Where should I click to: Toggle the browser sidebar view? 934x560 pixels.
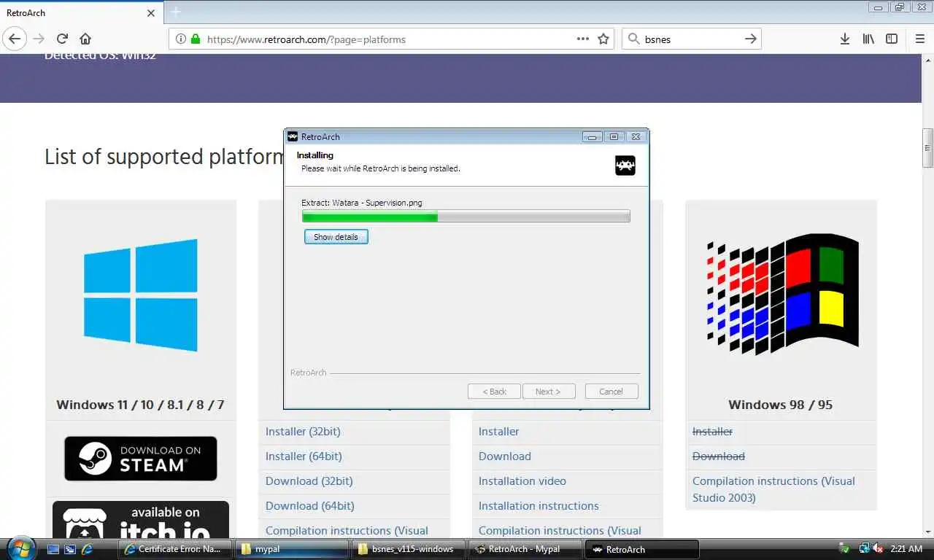point(892,39)
